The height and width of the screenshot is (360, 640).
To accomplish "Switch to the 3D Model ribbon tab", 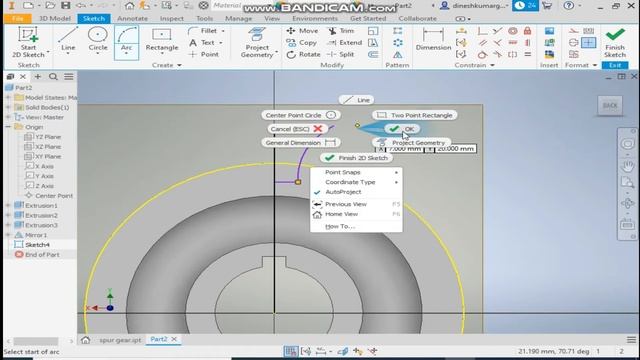I will pyautogui.click(x=55, y=18).
